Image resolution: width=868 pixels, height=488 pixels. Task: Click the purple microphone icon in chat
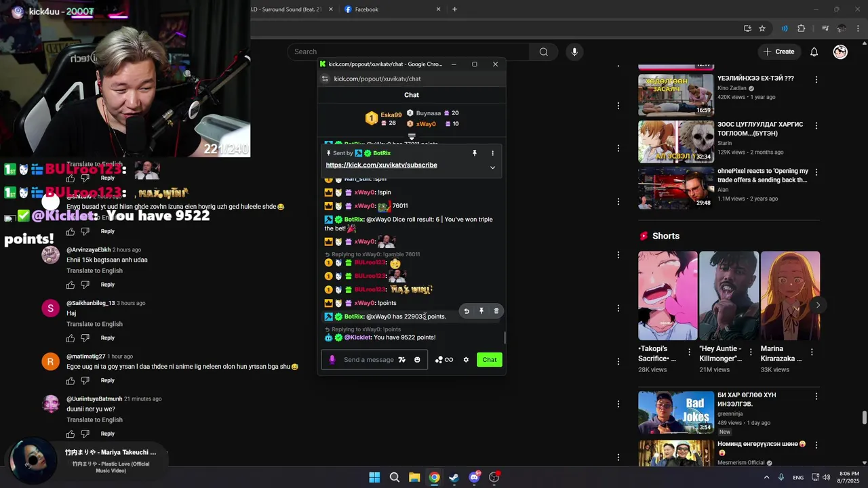point(332,360)
